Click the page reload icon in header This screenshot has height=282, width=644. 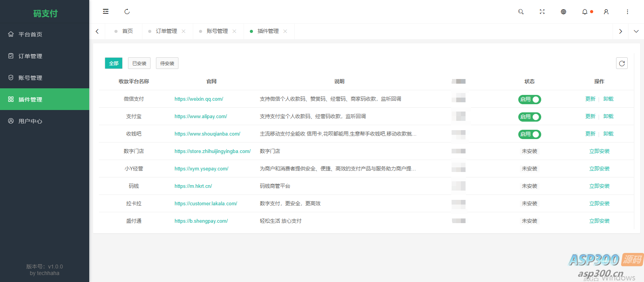coord(127,12)
